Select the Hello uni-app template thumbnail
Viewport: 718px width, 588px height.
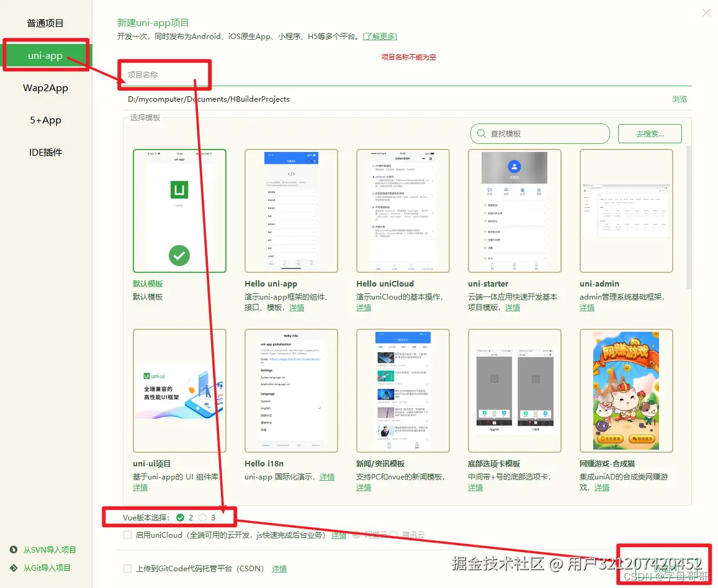(291, 210)
